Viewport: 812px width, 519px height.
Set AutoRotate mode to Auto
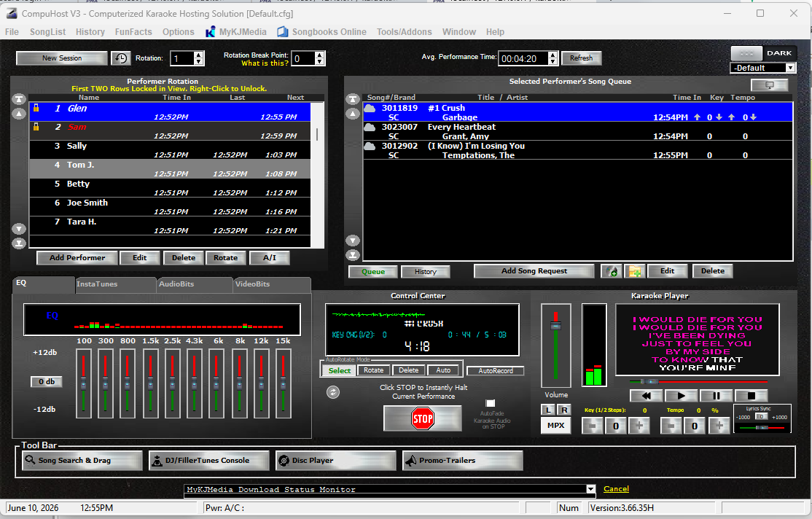coord(443,370)
